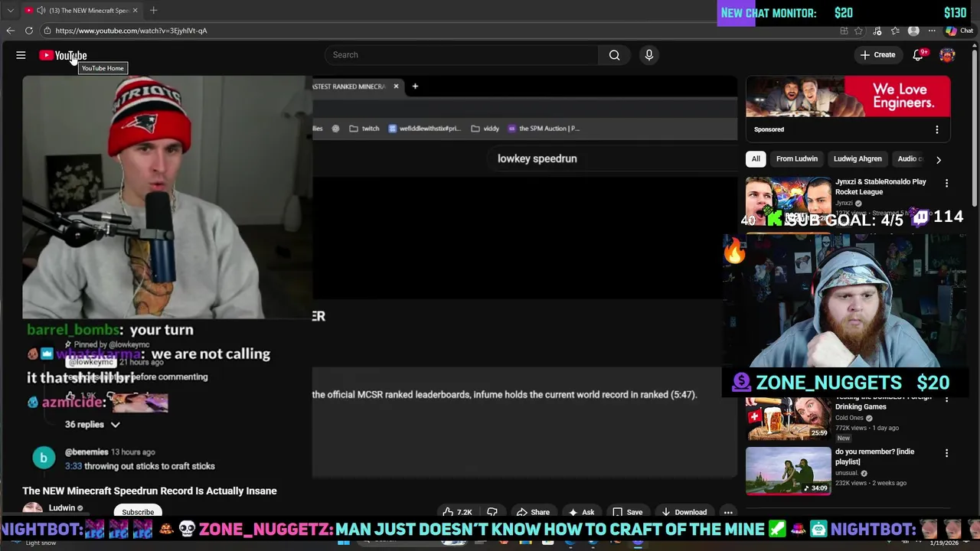This screenshot has height=551, width=980.
Task: Open @benemies username link
Action: pyautogui.click(x=87, y=452)
